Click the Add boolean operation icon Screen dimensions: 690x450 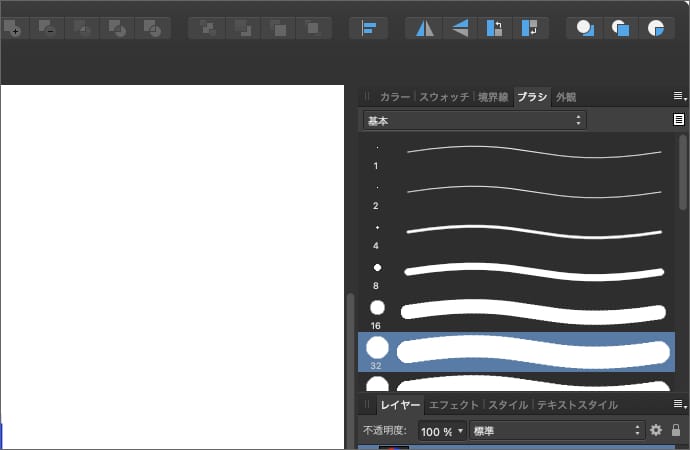tap(12, 28)
